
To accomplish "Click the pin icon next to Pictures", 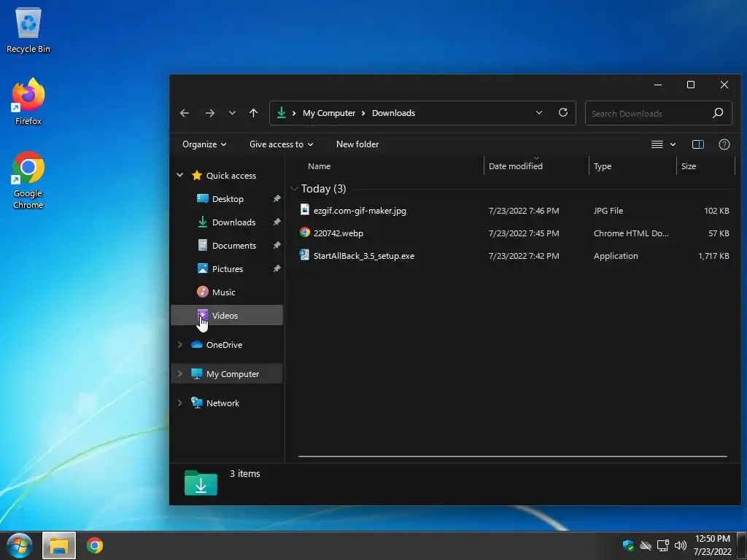I will 276,268.
